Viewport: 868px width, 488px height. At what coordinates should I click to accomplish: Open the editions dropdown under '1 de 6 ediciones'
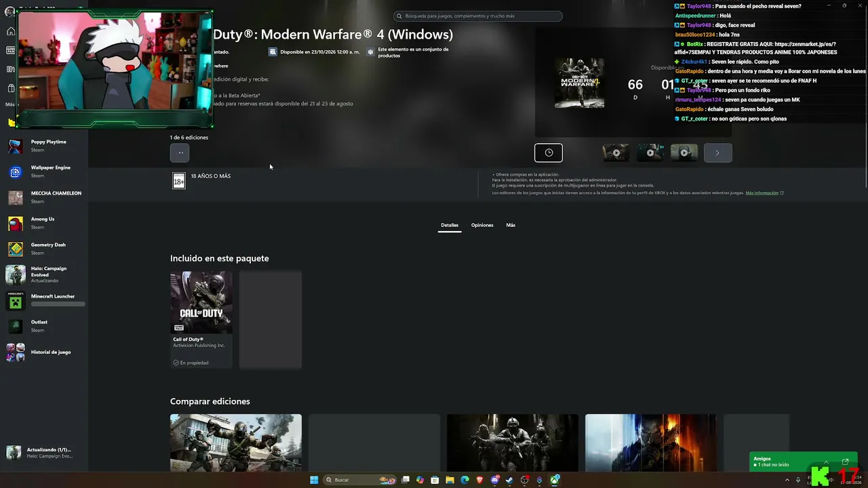[x=180, y=152]
